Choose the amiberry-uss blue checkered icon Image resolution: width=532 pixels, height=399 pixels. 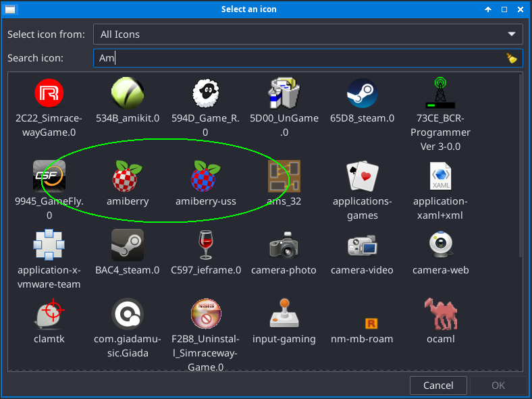click(x=206, y=176)
